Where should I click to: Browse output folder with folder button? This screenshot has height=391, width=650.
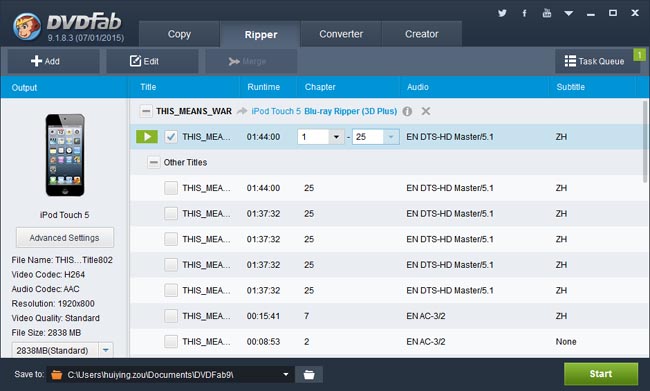[x=309, y=374]
